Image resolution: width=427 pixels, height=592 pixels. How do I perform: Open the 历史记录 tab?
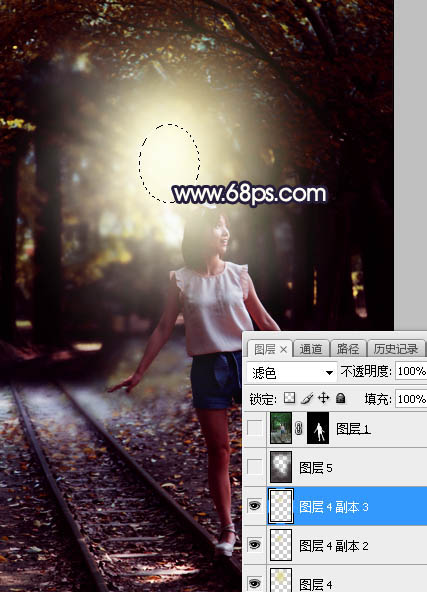(396, 349)
